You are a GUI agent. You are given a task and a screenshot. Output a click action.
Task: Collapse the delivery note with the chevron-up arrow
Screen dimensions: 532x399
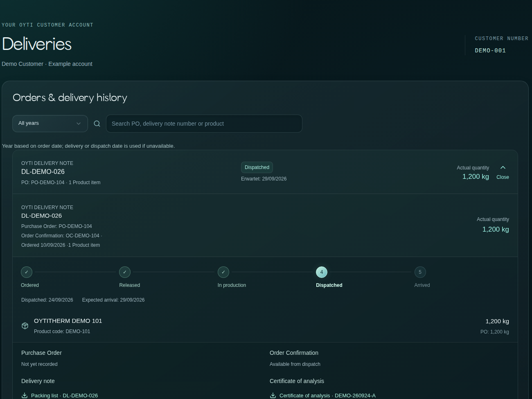click(x=503, y=167)
